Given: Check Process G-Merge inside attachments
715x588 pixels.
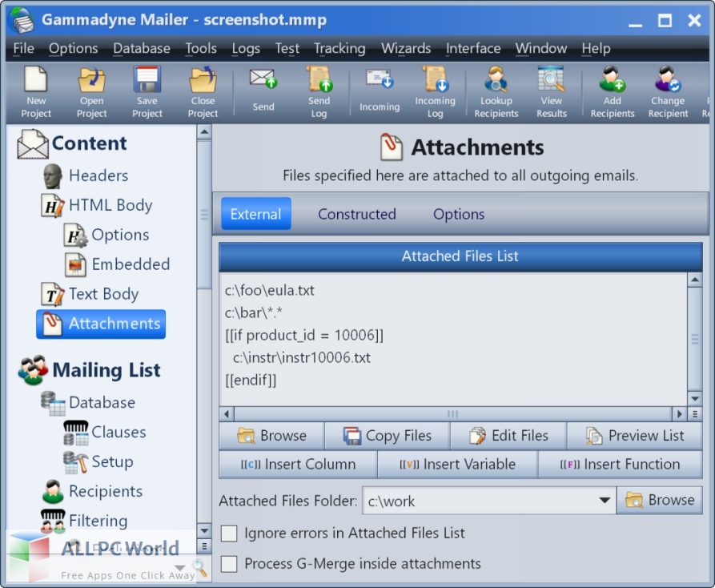Looking at the screenshot, I should click(229, 564).
